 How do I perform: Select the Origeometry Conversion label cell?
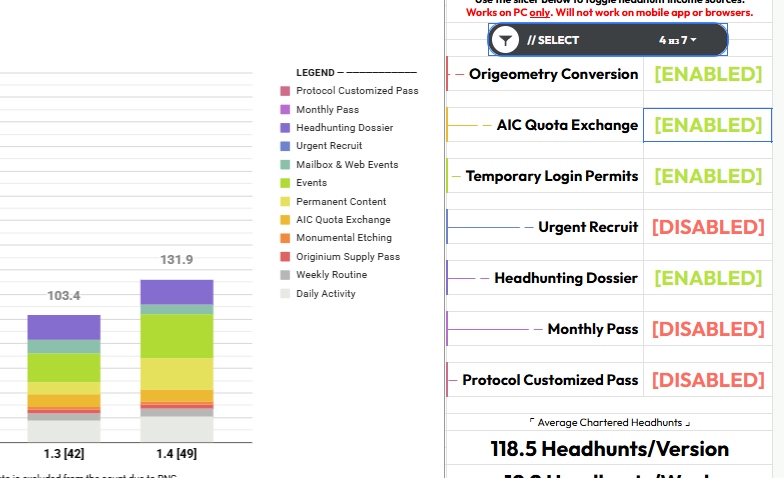(x=544, y=74)
